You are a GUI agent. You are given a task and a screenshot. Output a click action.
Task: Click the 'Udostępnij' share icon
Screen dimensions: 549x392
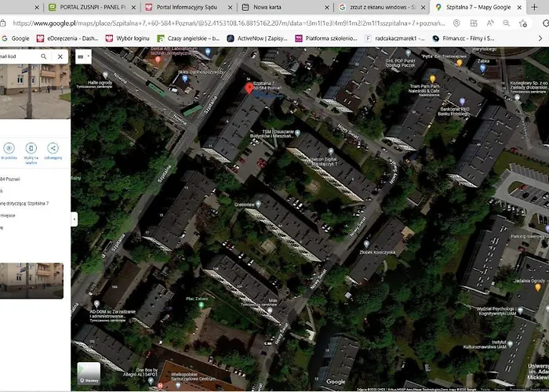pyautogui.click(x=53, y=148)
